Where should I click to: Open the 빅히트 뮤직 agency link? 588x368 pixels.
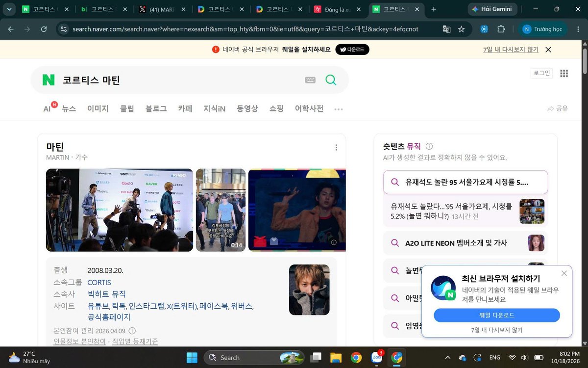pos(106,294)
